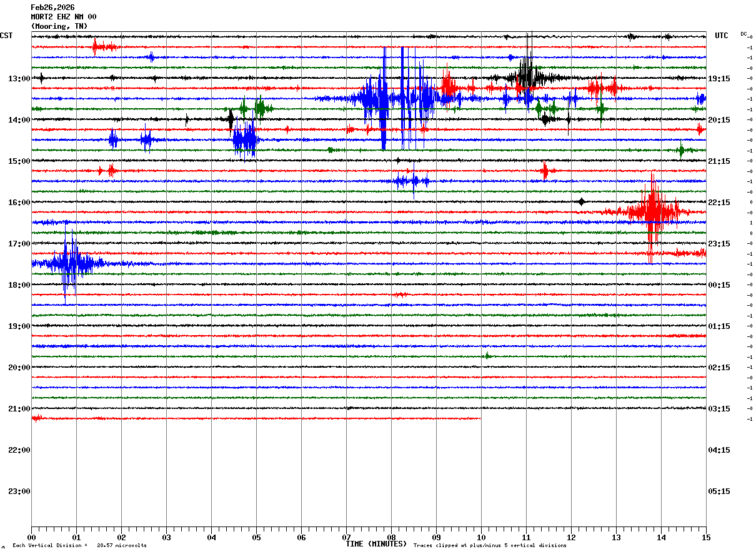
Task: Click the 22:15 UTC time label
Action: coord(719,203)
